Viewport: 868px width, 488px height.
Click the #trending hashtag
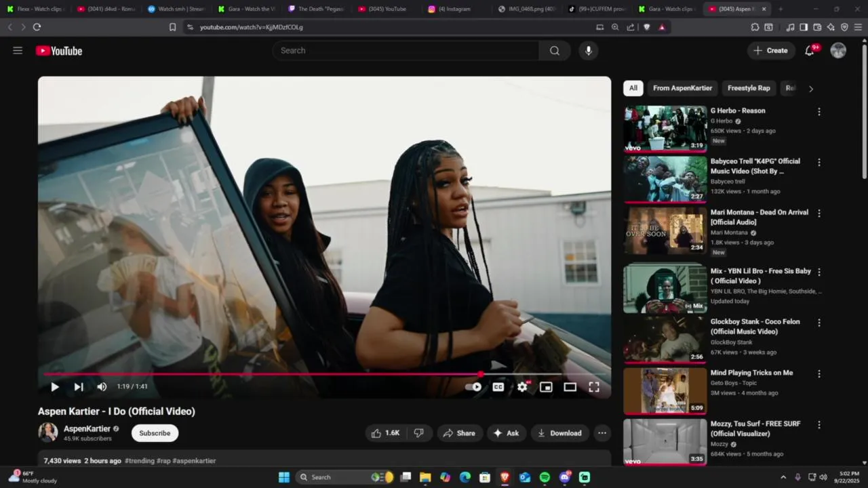(x=140, y=461)
